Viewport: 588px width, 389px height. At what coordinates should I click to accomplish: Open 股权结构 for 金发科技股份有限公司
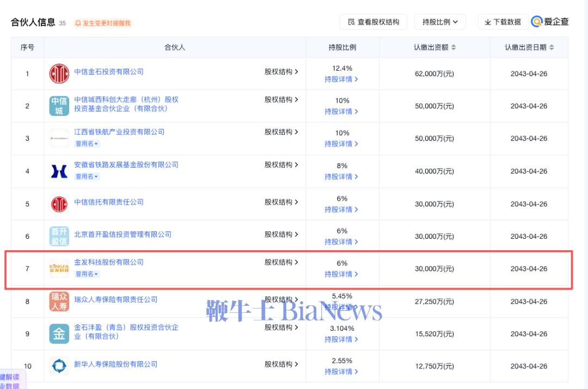coord(281,262)
